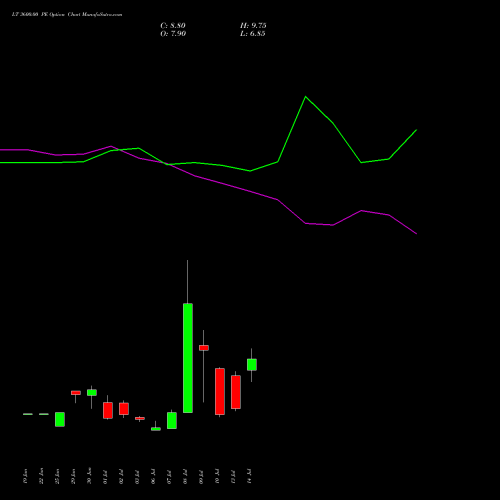Click the PE Option Chart title text
Screen dimensions: 500x500
[x=67, y=15]
